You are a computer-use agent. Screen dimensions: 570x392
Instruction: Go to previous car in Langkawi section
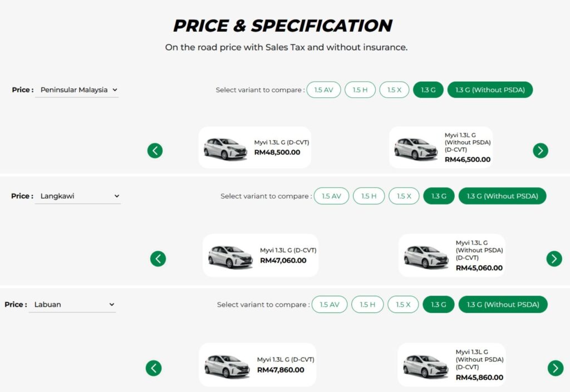click(158, 259)
